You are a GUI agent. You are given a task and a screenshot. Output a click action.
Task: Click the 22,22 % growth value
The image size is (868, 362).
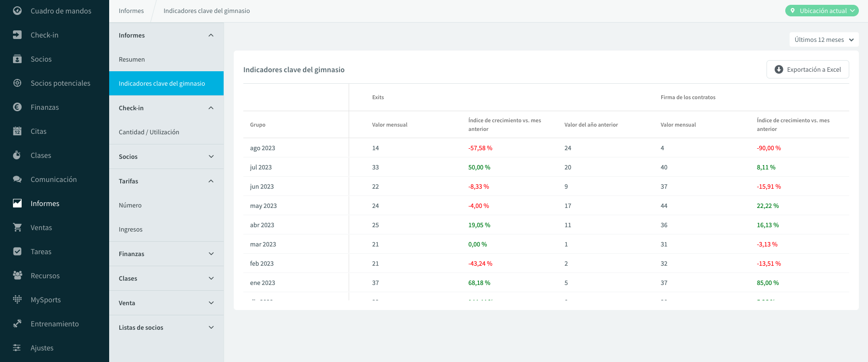pyautogui.click(x=768, y=206)
